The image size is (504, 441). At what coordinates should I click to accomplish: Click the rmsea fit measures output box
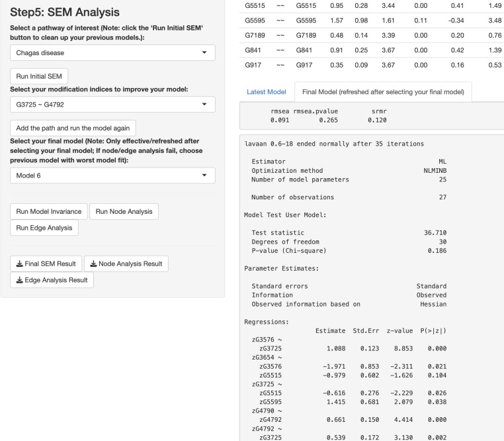372,116
